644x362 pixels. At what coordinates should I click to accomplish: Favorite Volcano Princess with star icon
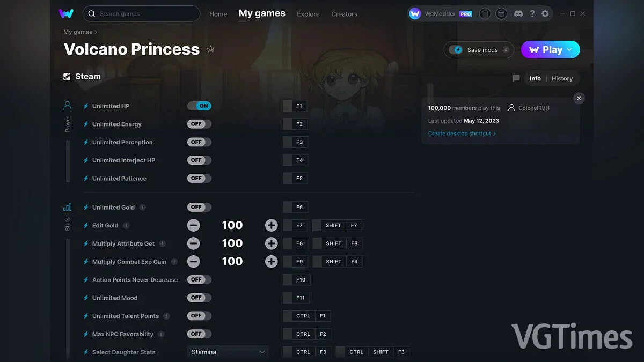[211, 49]
